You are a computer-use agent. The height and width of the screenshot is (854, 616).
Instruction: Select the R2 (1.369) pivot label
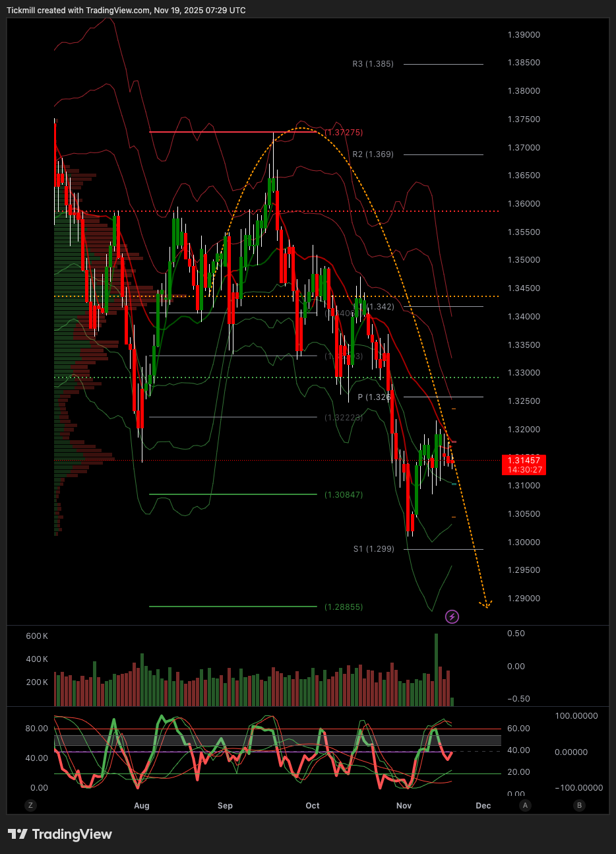click(x=373, y=154)
